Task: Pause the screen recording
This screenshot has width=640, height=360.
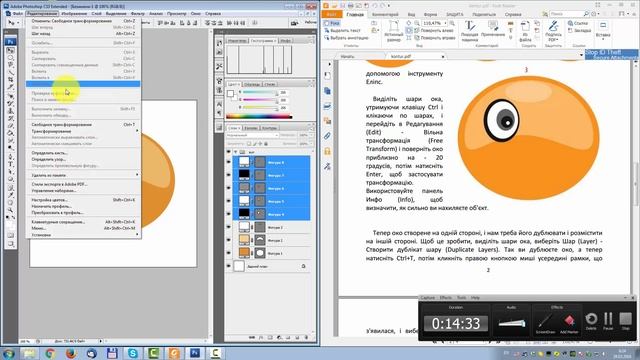Action: 608,321
